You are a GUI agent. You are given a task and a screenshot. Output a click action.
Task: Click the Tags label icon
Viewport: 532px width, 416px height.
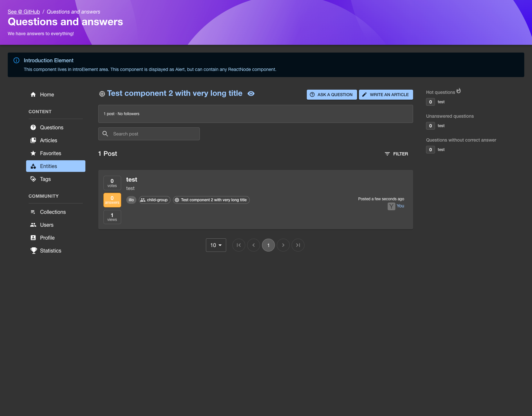tap(33, 179)
